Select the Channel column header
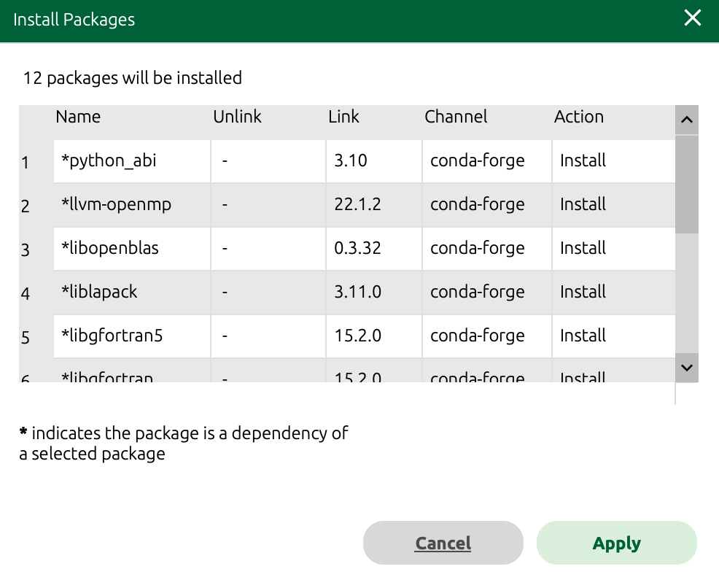Image resolution: width=719 pixels, height=588 pixels. [x=456, y=117]
